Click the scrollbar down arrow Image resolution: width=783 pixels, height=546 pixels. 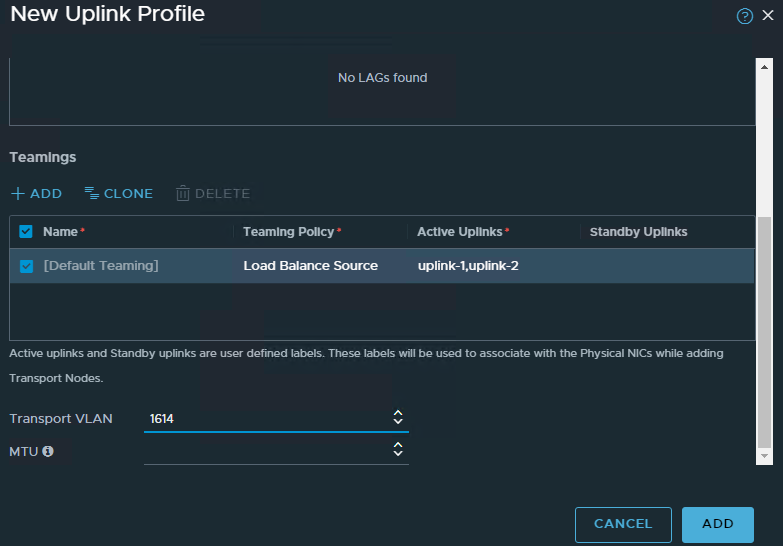click(x=764, y=456)
